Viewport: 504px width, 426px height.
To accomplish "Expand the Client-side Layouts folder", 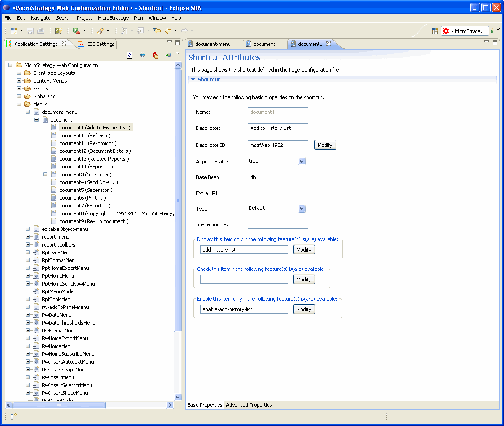I will 19,73.
